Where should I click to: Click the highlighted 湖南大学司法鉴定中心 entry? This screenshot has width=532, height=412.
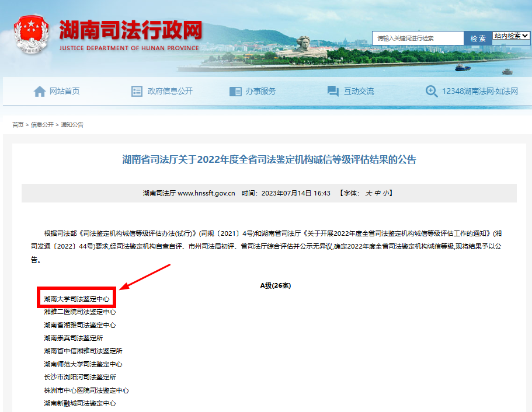click(x=77, y=299)
